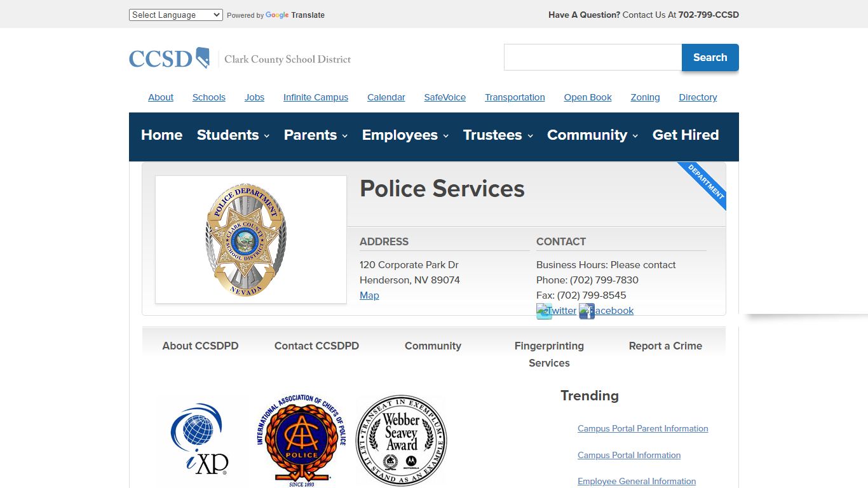Go to the Home page
Image resolution: width=868 pixels, height=488 pixels.
pos(161,135)
